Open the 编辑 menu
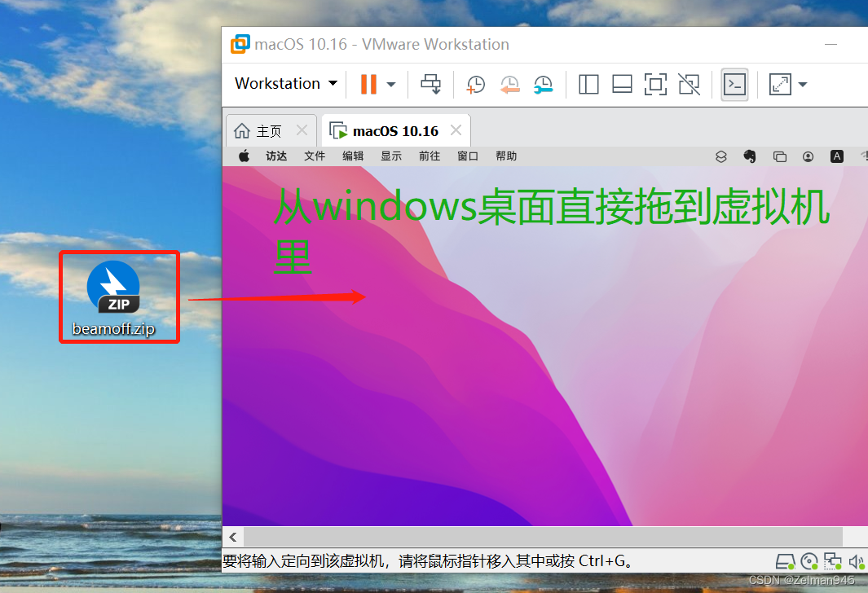This screenshot has width=868, height=593. point(353,156)
